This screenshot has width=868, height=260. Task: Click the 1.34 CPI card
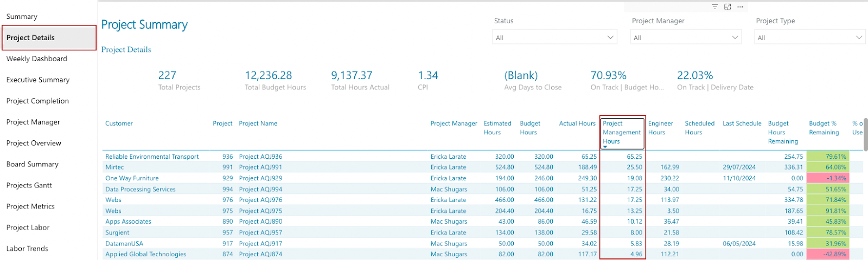[427, 80]
